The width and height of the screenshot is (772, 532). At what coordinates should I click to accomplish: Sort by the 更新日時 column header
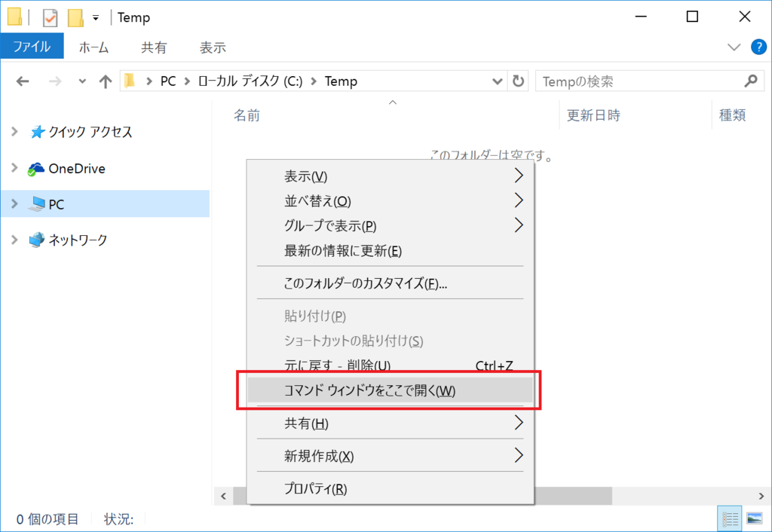coord(593,115)
